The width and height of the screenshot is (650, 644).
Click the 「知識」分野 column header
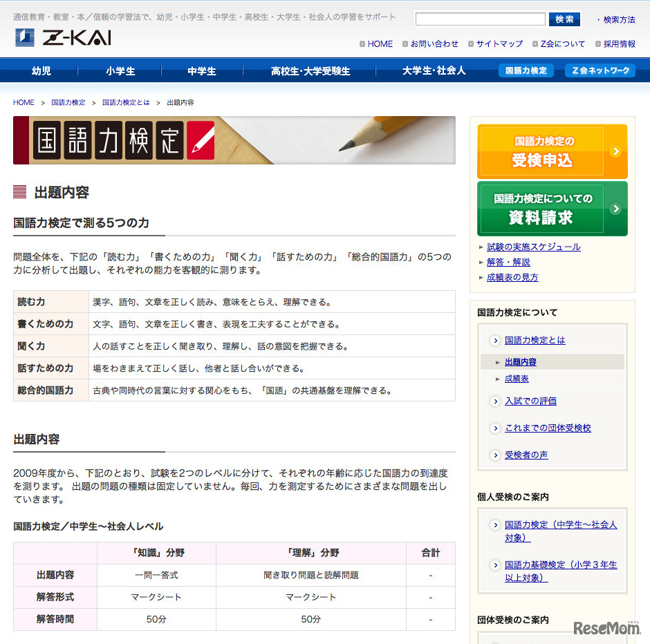157,553
